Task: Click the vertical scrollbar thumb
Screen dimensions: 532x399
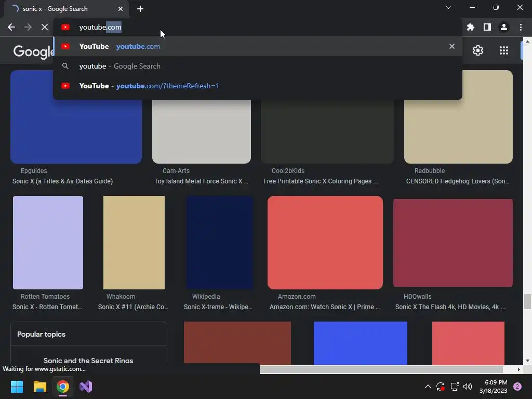Action: 527,302
